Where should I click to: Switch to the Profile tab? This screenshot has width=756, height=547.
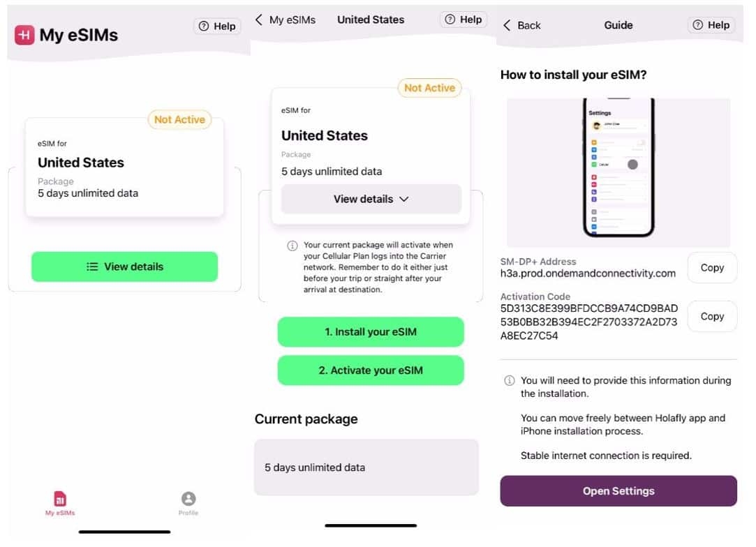188,503
